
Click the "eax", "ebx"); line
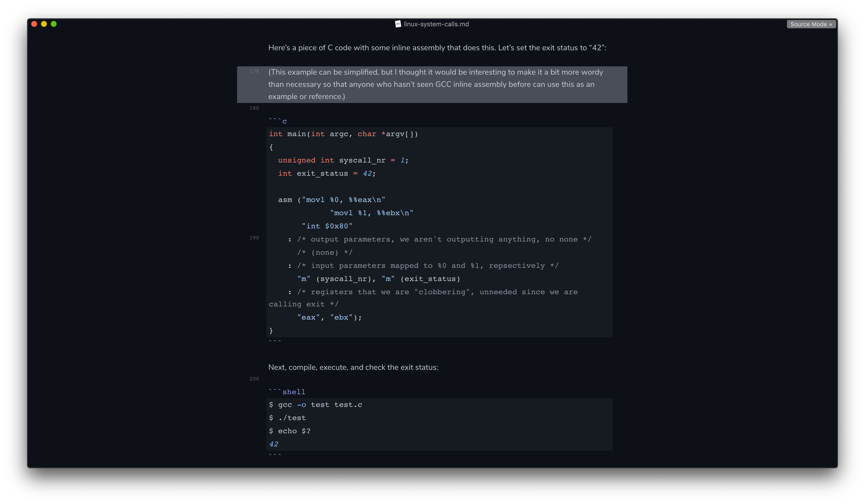point(330,318)
